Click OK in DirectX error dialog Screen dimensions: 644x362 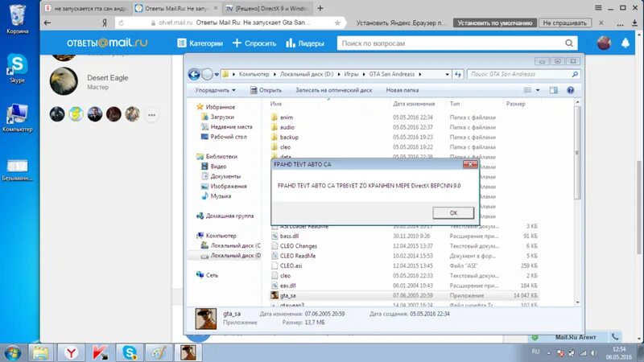click(x=453, y=212)
